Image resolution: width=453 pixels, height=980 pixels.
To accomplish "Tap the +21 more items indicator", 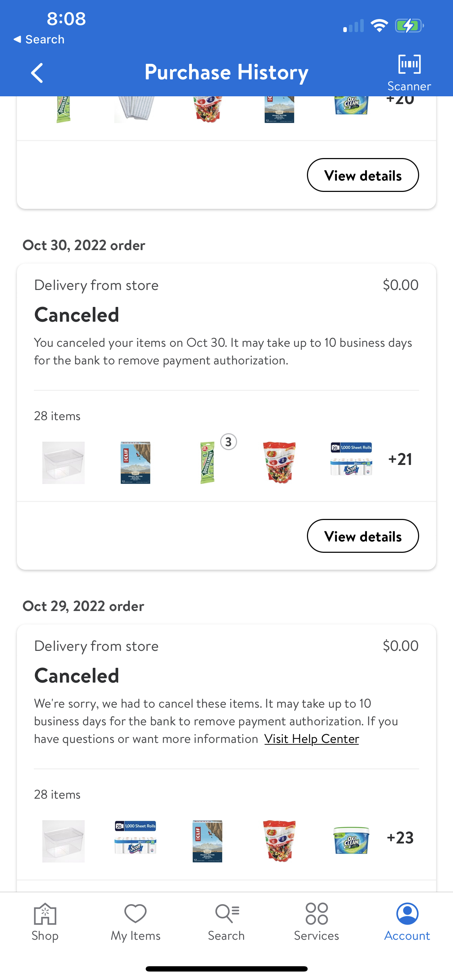I will point(400,459).
